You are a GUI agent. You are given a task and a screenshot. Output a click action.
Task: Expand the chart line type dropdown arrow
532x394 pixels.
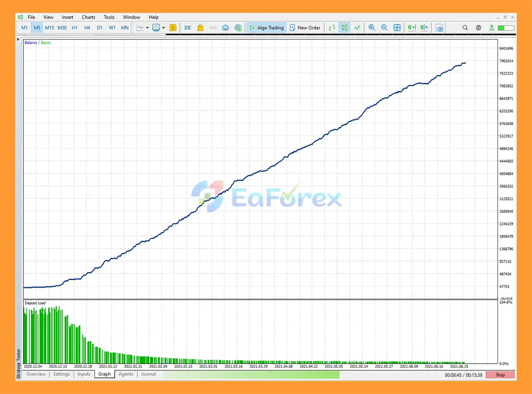[x=147, y=28]
